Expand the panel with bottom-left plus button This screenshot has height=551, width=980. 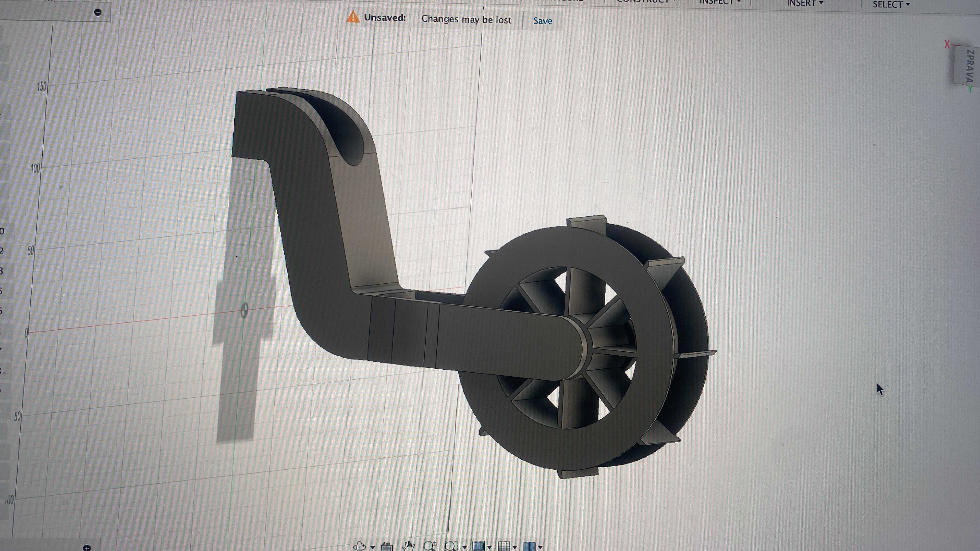coord(87,548)
